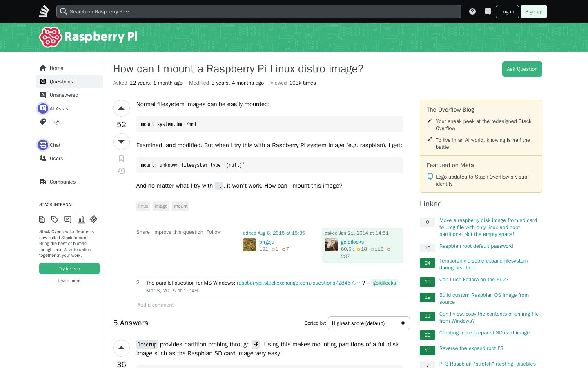This screenshot has height=368, width=588.
Task: Bookmark this question
Action: (x=121, y=159)
